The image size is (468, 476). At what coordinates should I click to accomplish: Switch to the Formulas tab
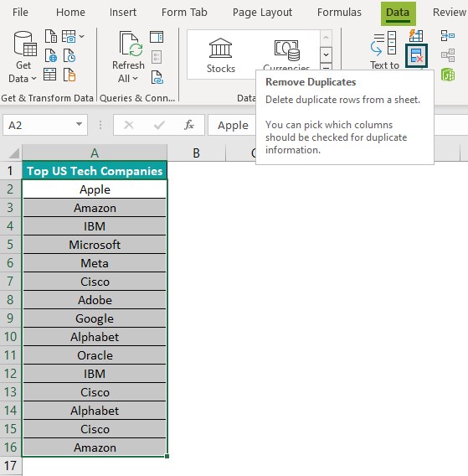point(339,12)
